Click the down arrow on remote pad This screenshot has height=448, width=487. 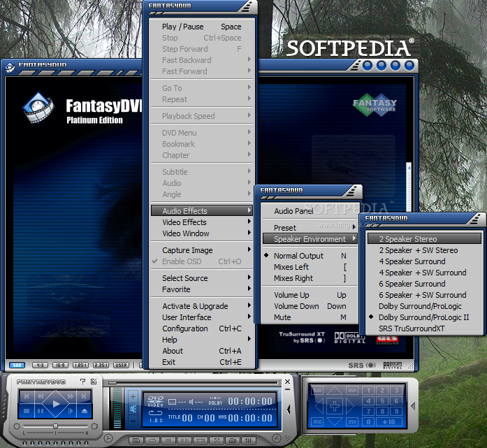point(335,421)
